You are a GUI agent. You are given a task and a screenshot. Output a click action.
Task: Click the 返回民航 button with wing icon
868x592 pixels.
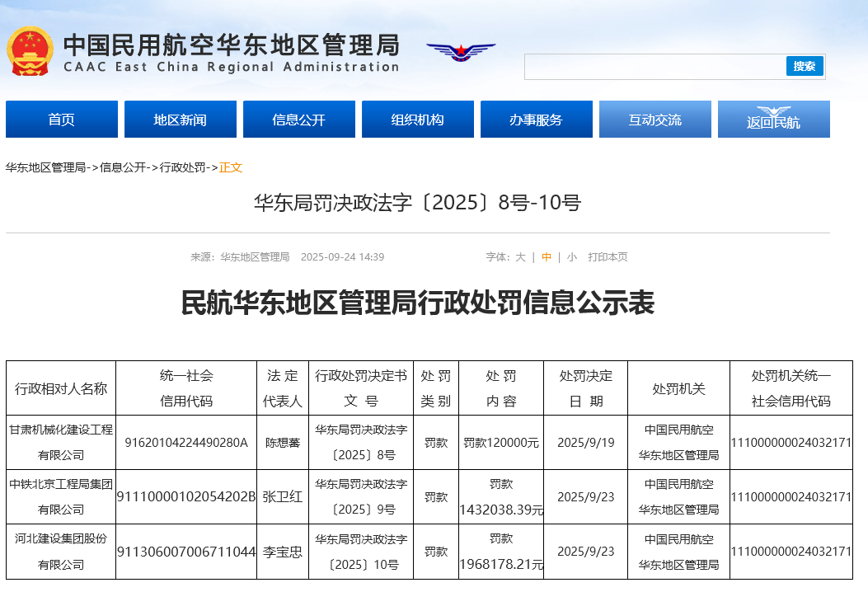coord(774,120)
